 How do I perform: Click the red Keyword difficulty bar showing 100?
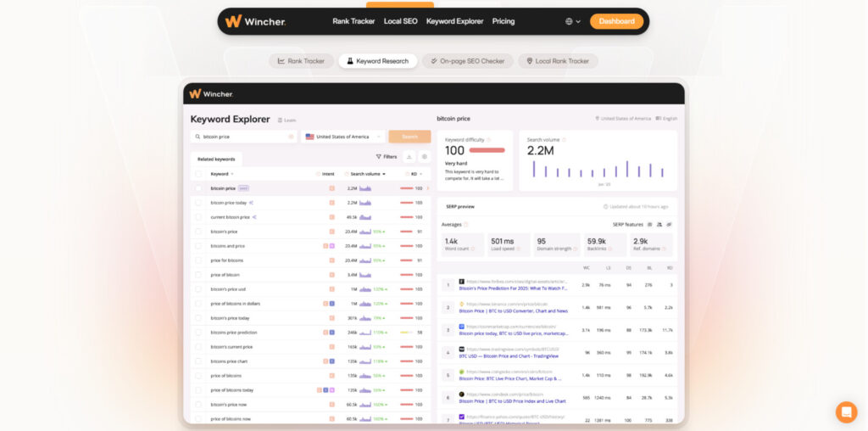pos(487,150)
